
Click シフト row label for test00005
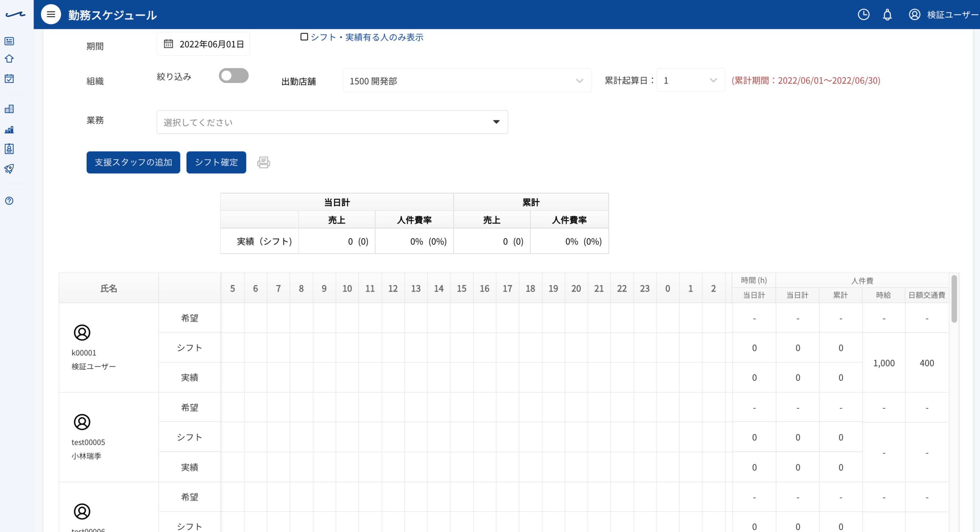pyautogui.click(x=189, y=437)
